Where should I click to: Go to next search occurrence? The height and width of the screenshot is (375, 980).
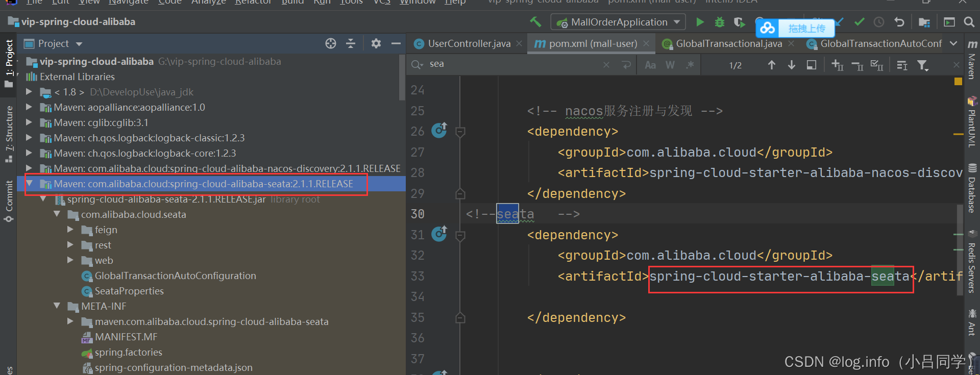792,65
